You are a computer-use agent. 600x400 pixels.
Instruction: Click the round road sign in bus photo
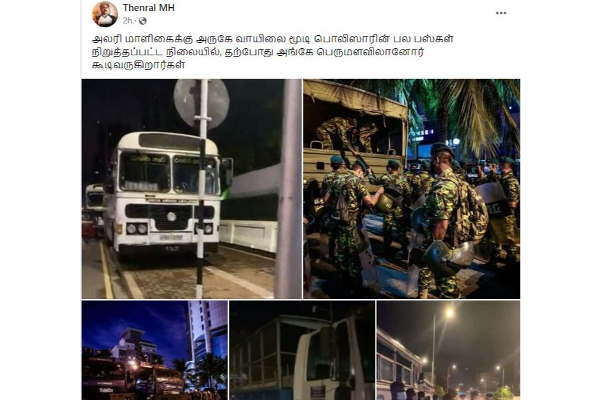pos(202,103)
